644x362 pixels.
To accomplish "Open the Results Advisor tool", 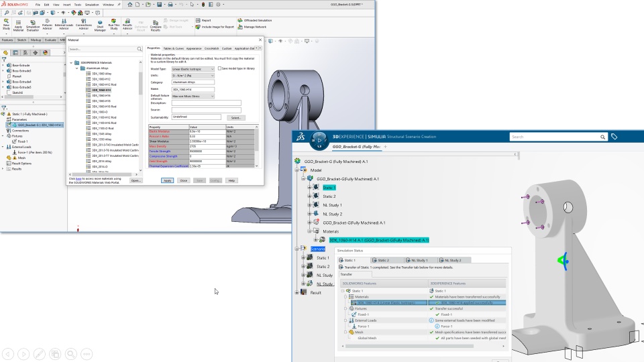I will [127, 24].
